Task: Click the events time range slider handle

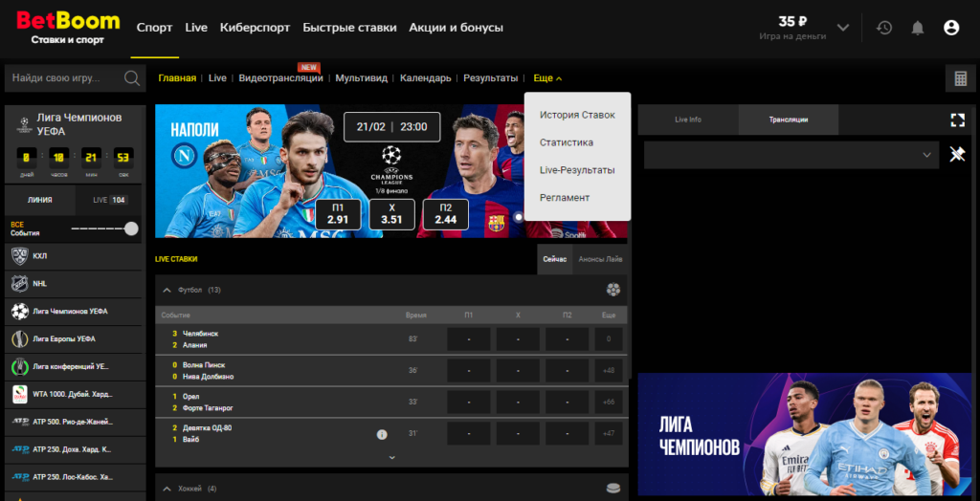Action: 131,229
